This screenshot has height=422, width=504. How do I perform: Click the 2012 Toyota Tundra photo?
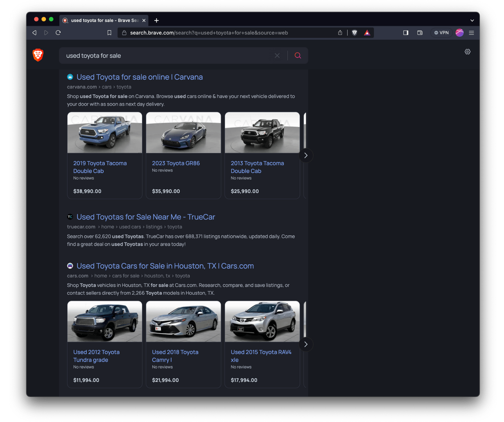(x=105, y=322)
